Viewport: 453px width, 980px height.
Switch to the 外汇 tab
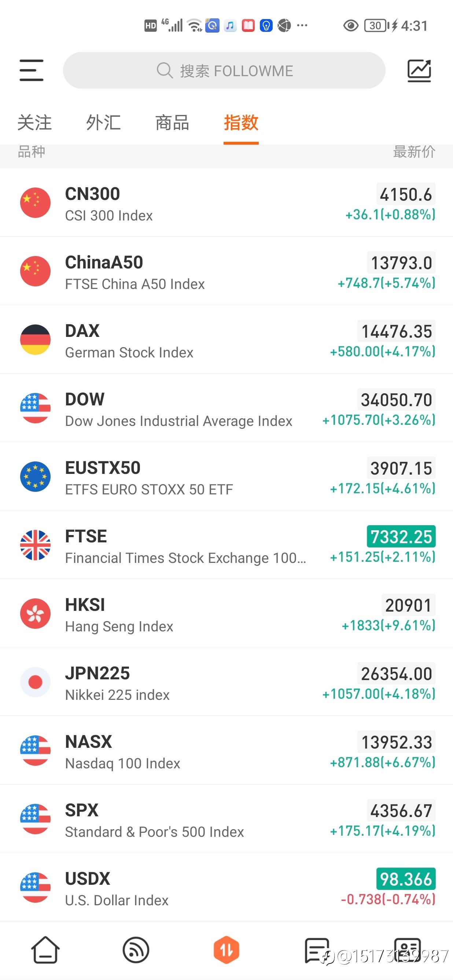(x=103, y=123)
